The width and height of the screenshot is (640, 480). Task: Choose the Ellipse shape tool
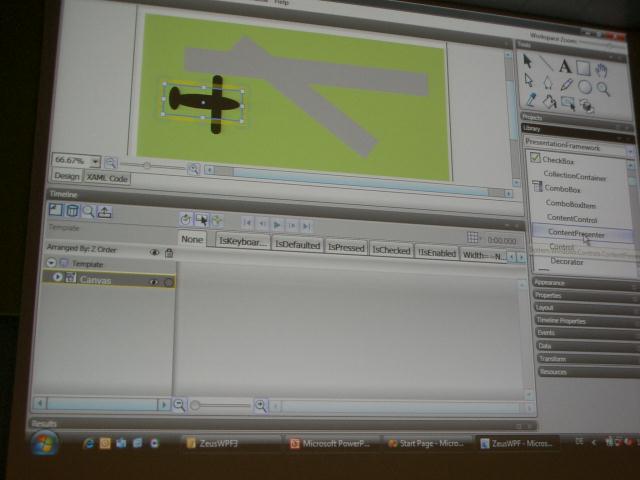(585, 86)
